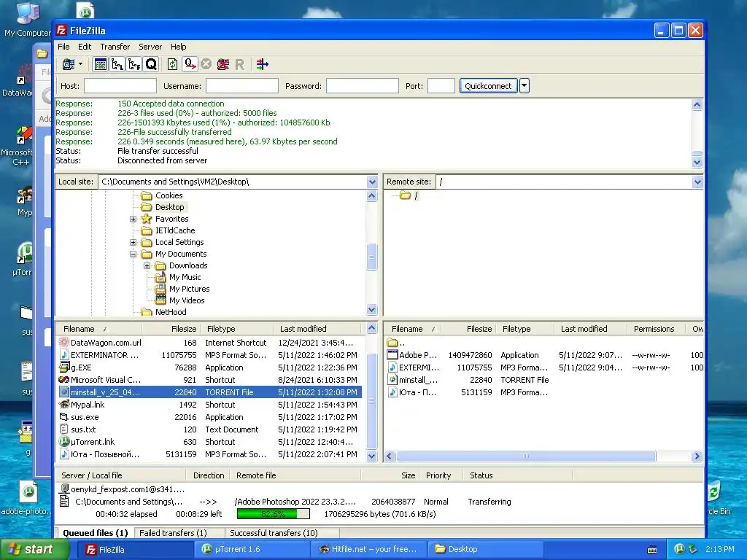Open the Transfer menu
Viewport: 747px width, 560px height.
pos(115,47)
